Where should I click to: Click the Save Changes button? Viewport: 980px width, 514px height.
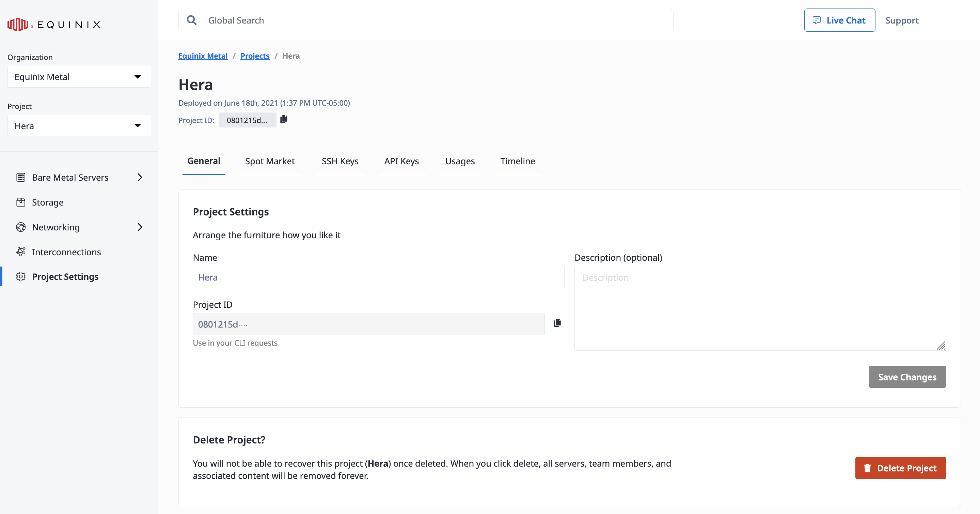point(907,376)
